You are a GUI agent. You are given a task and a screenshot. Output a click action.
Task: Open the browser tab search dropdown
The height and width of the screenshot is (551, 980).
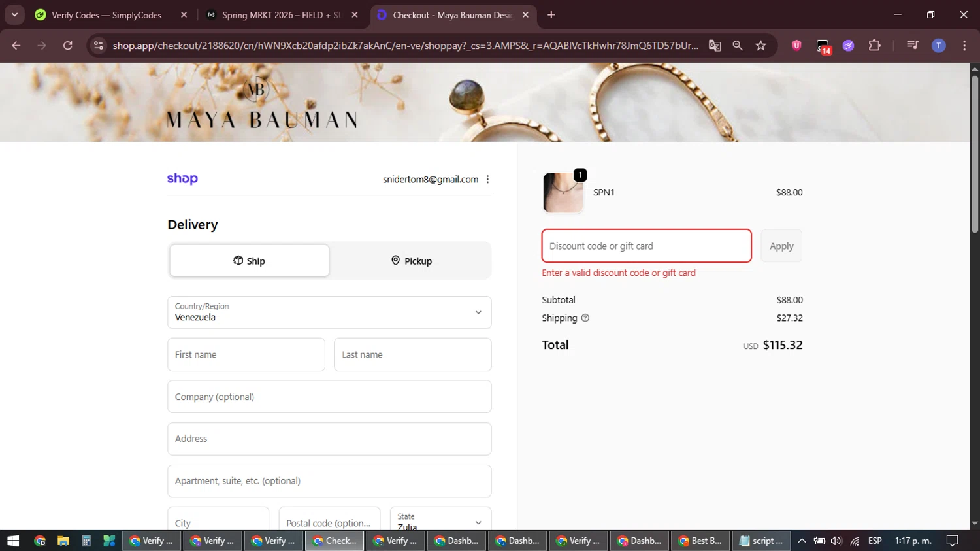[x=14, y=15]
